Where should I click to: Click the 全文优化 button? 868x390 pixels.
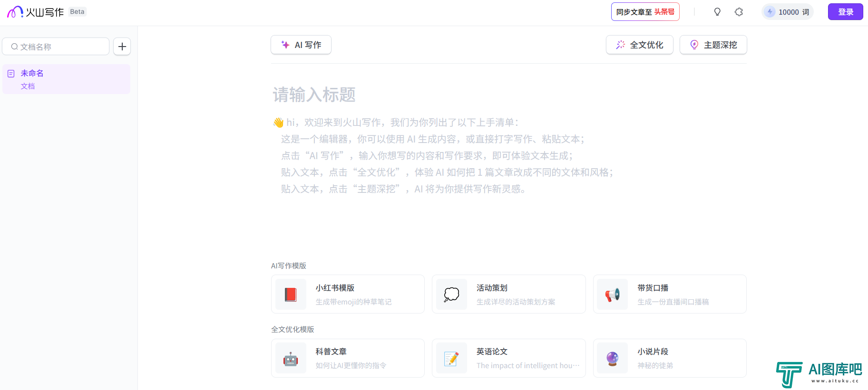pos(639,45)
